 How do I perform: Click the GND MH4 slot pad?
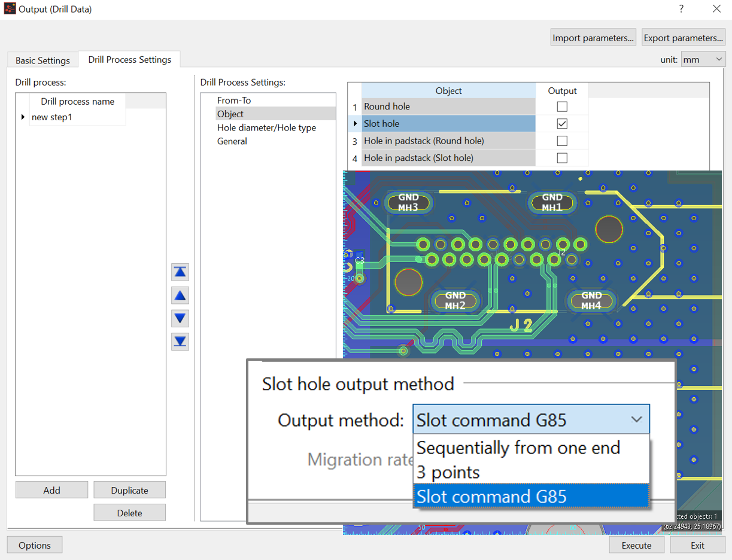(x=591, y=300)
